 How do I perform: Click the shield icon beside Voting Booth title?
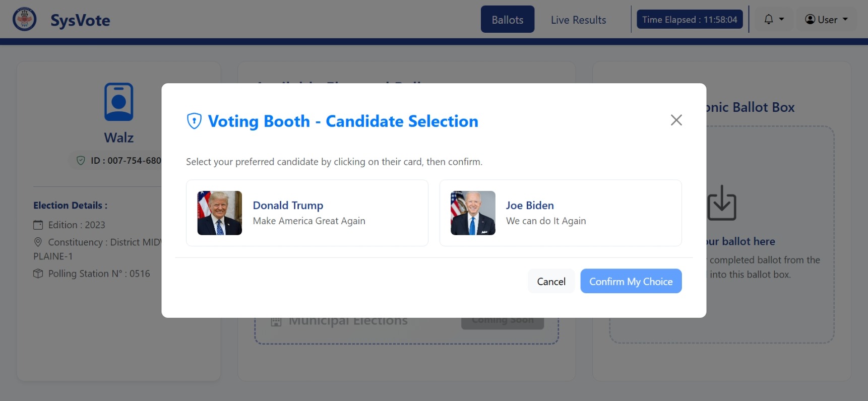[194, 121]
